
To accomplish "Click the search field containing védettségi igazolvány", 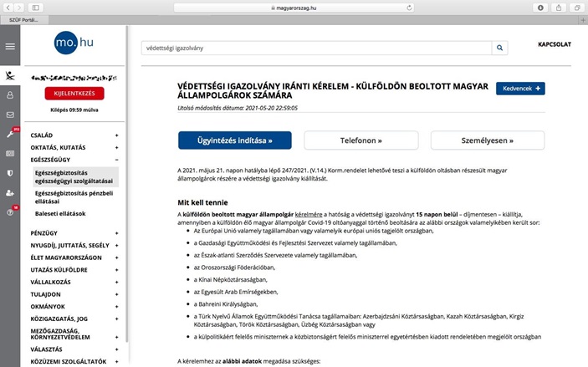I will [314, 48].
